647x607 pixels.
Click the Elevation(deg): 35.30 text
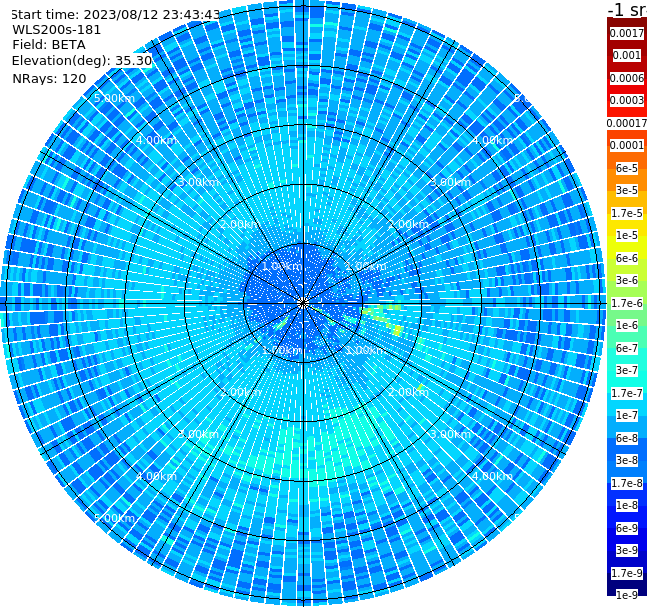click(x=82, y=61)
